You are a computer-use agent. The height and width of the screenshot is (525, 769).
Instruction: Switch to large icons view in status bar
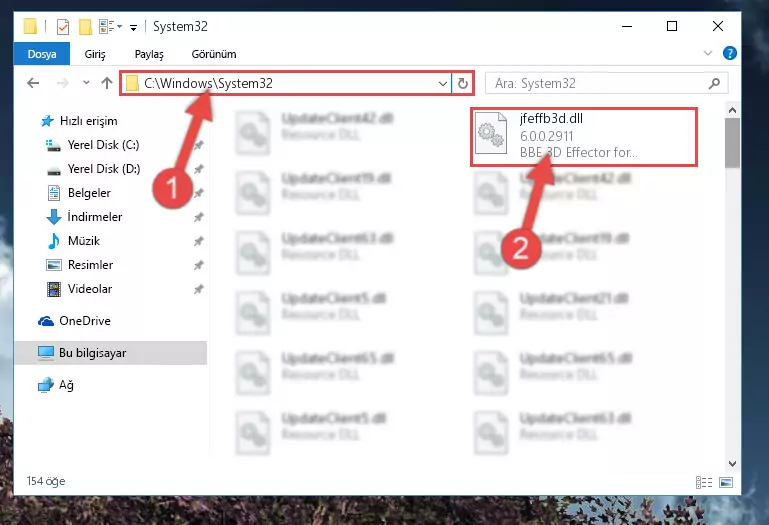[726, 482]
